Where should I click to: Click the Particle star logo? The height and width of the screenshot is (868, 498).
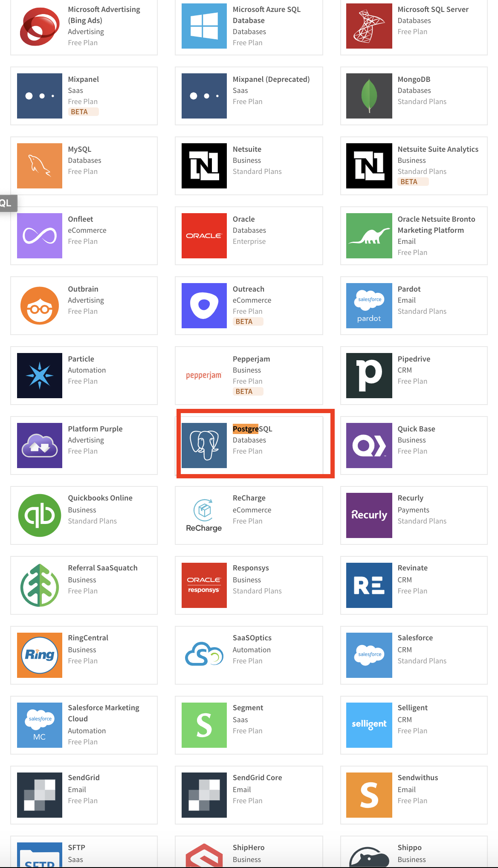(x=40, y=376)
